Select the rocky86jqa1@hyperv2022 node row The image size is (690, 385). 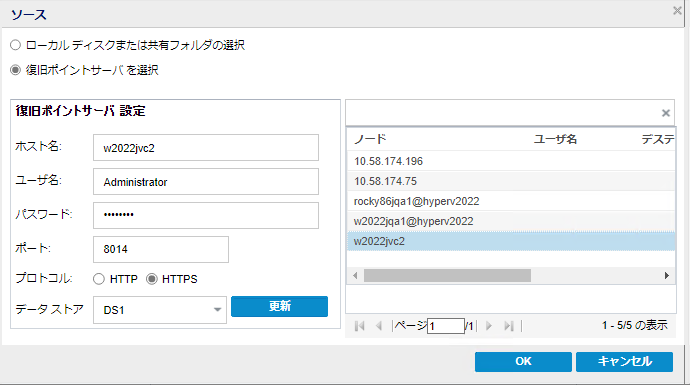tap(511, 201)
